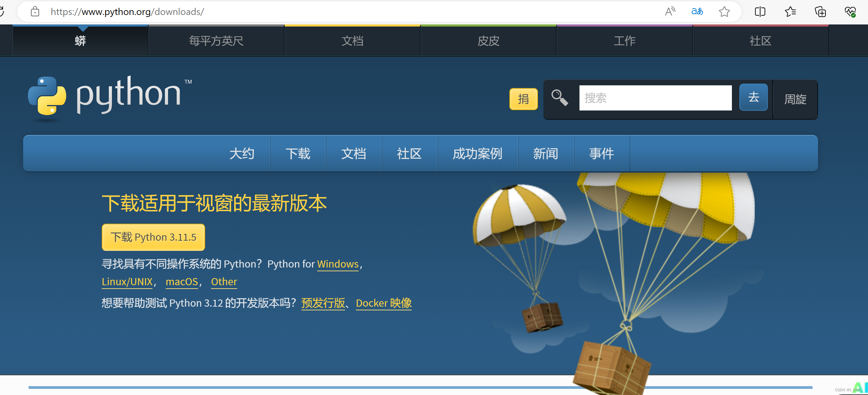
Task: Click in the 搜索 search field
Action: click(x=655, y=98)
